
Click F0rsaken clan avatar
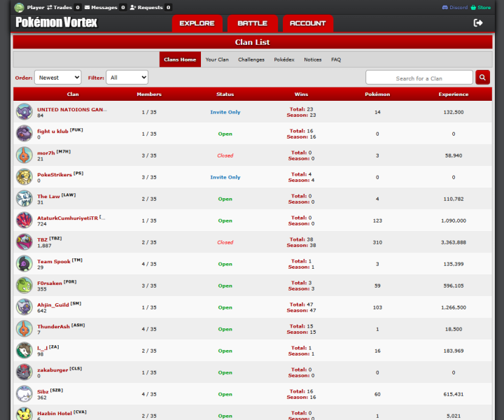(24, 285)
